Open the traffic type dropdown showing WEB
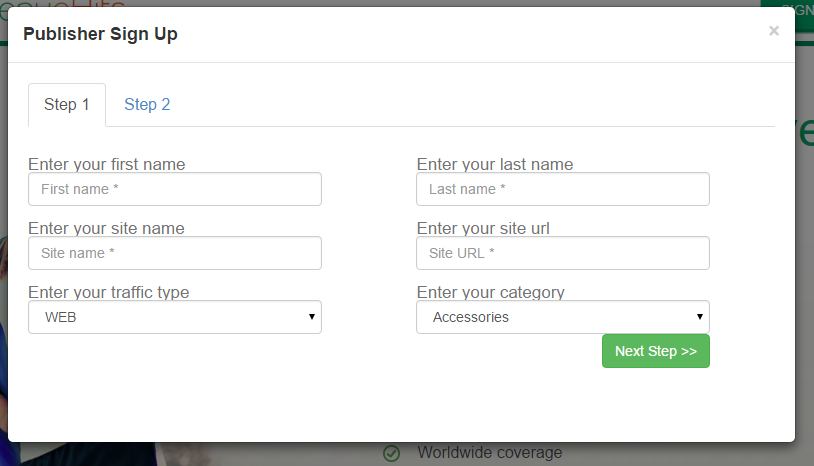Image resolution: width=814 pixels, height=466 pixels. tap(175, 317)
